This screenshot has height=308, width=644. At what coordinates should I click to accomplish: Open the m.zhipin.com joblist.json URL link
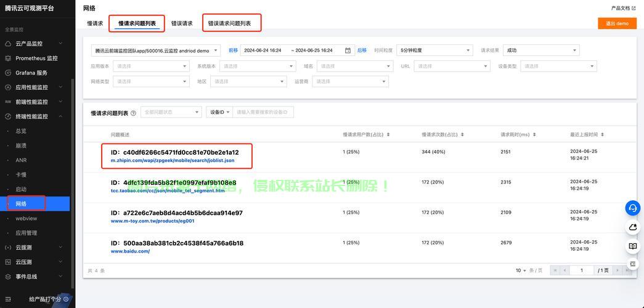173,161
